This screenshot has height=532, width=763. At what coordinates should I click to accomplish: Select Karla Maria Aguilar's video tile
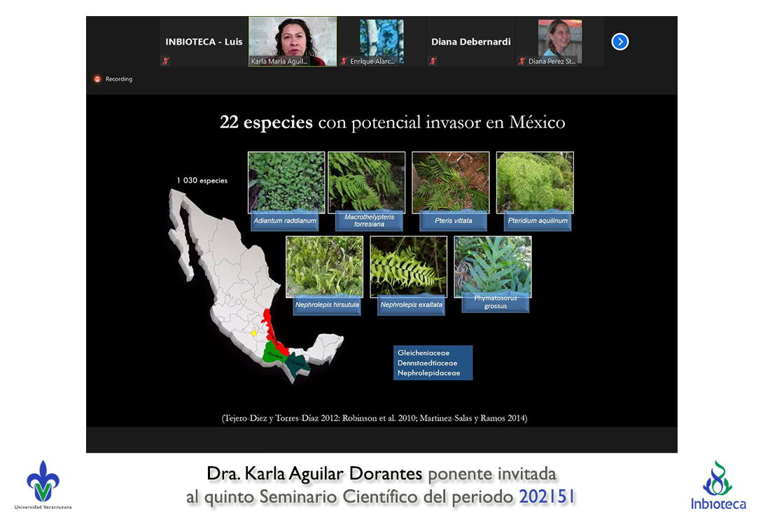tap(293, 41)
